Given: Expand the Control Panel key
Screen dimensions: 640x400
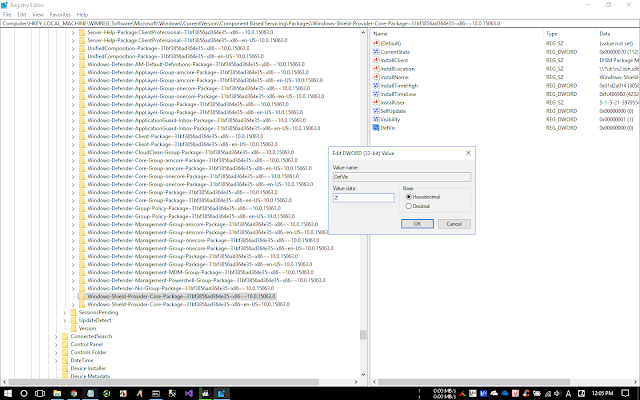Looking at the screenshot, I should (56, 344).
